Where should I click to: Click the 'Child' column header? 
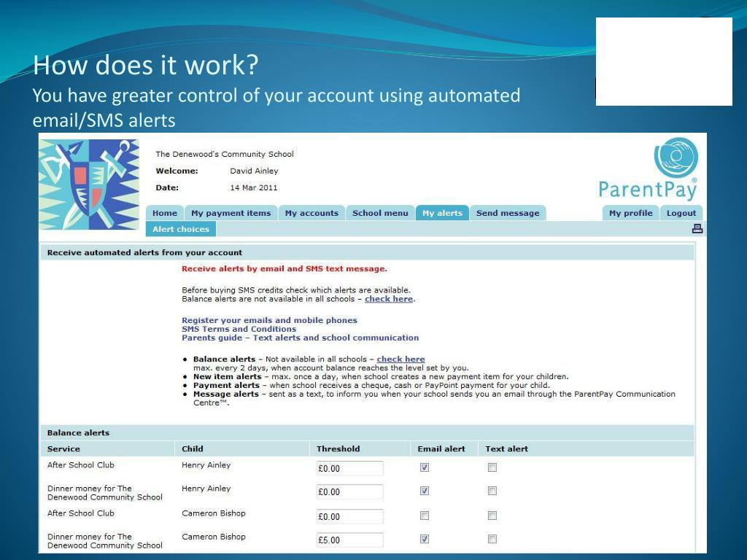(x=193, y=448)
